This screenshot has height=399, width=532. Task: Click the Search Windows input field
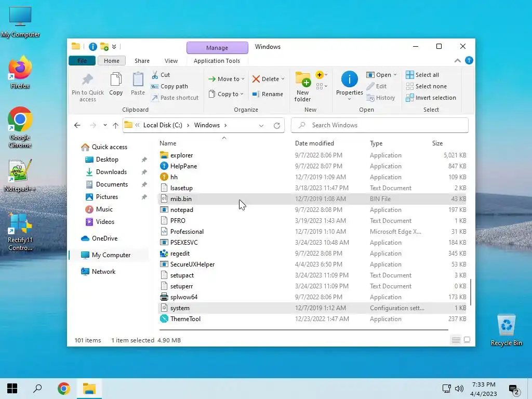[379, 125]
